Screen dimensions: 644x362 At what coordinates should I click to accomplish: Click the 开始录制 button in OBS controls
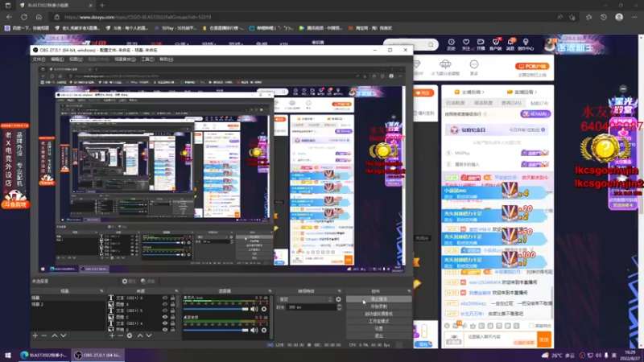click(x=378, y=306)
